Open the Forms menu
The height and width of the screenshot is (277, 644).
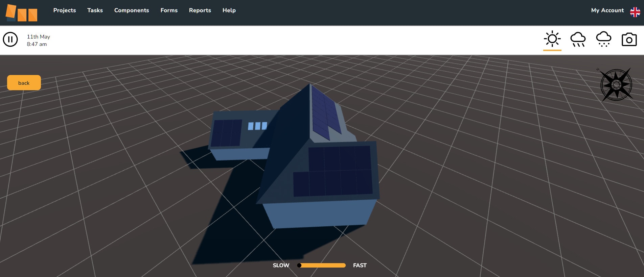point(169,10)
